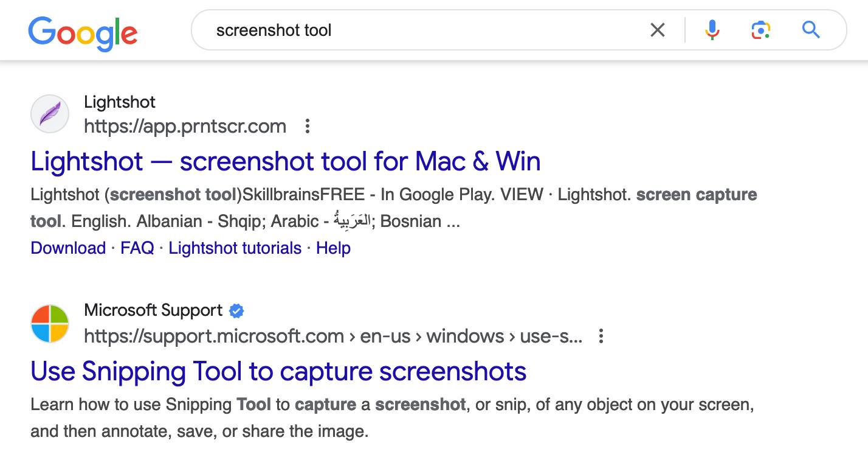Open the Help sitelink

click(334, 248)
